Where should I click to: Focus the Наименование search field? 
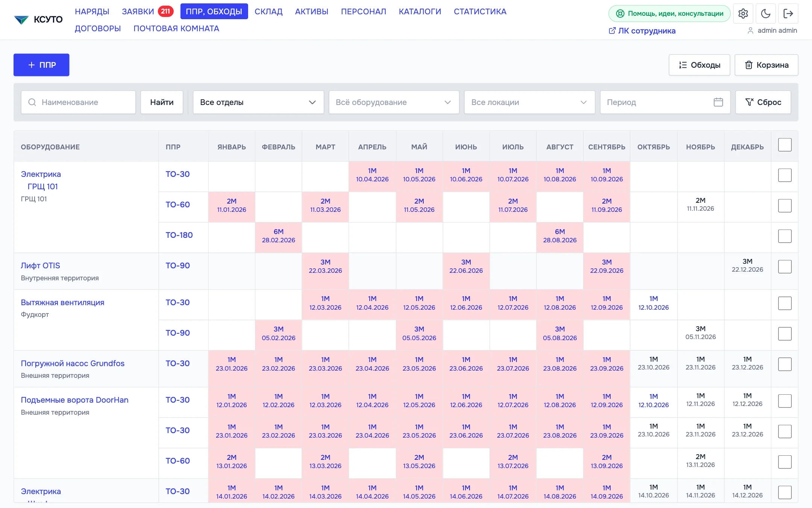(x=78, y=102)
